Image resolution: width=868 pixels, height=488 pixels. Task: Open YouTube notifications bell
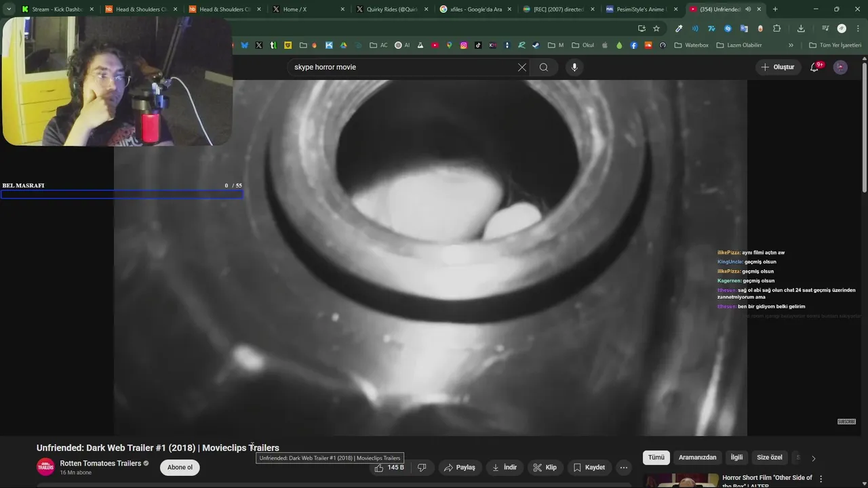815,67
